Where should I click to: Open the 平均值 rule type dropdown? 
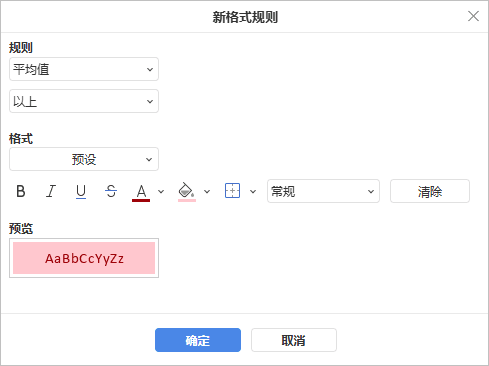[84, 69]
